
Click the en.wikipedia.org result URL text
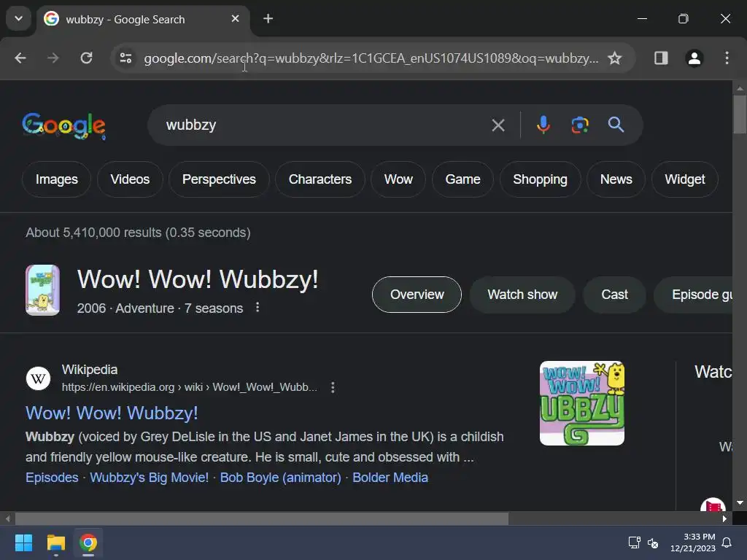pos(190,387)
